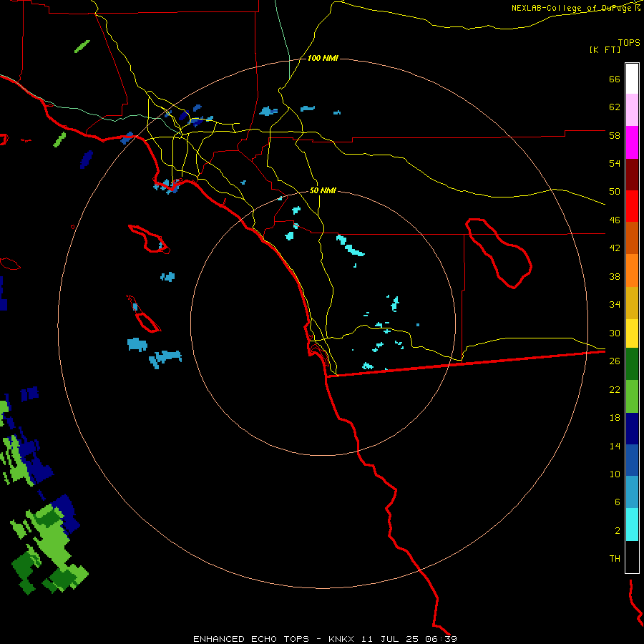
Task: Select the black TH legend swatch
Action: [x=632, y=557]
